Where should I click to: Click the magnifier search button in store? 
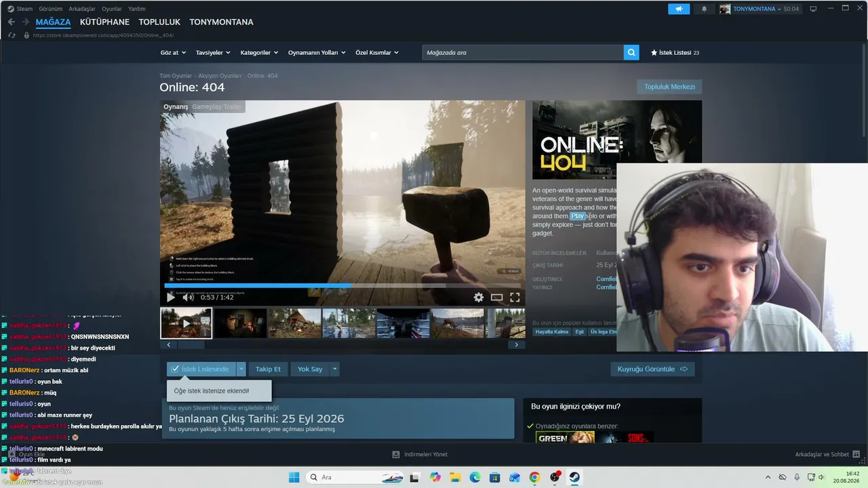coord(631,52)
